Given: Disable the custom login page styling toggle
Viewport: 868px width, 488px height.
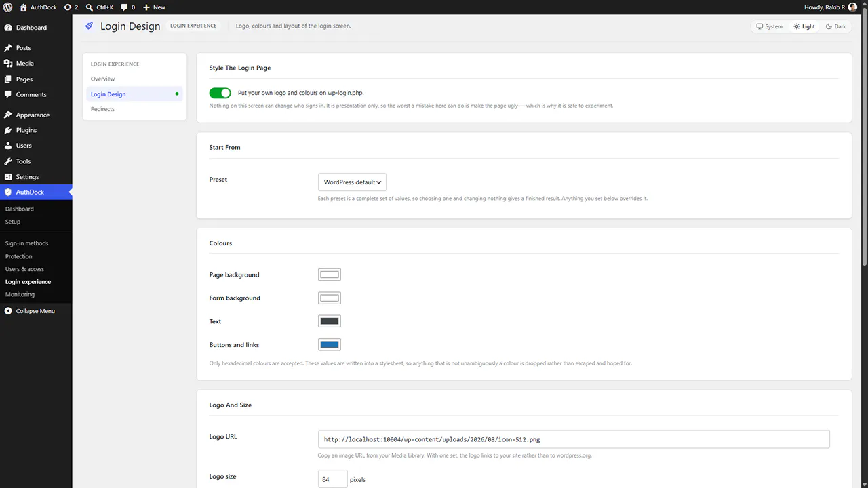Looking at the screenshot, I should [220, 93].
